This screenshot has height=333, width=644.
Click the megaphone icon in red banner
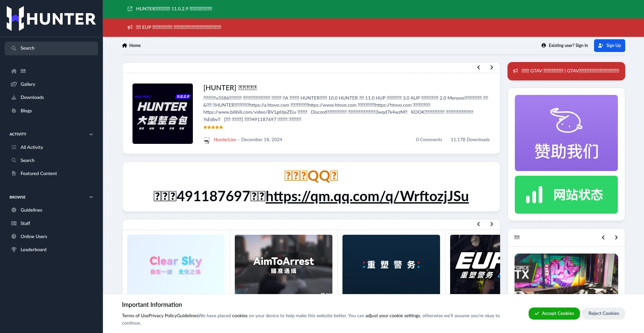pyautogui.click(x=130, y=27)
